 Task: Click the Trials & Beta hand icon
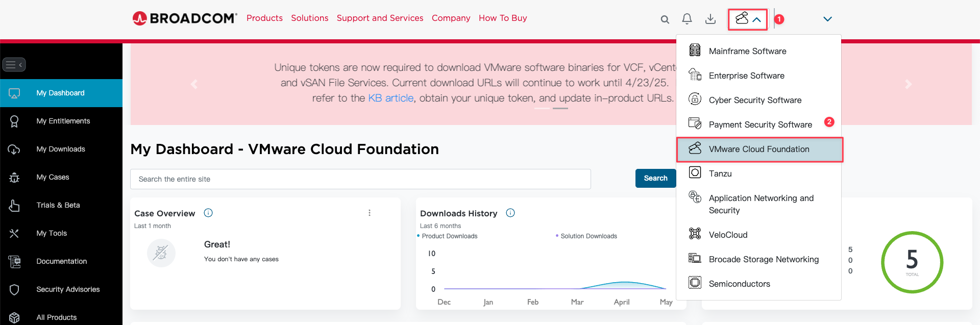pos(14,206)
